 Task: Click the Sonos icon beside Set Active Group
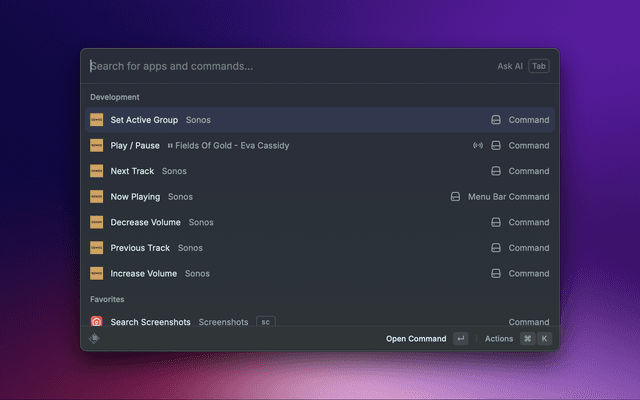97,120
